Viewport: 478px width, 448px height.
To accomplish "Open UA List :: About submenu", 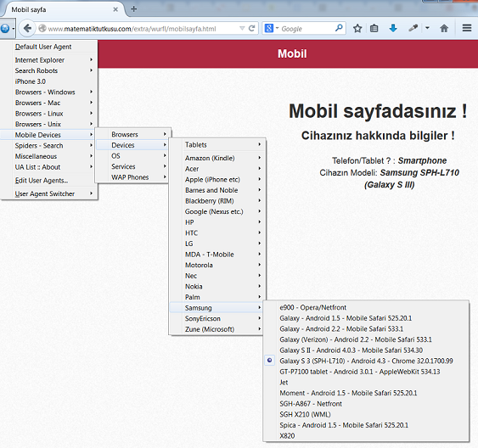I will (49, 167).
